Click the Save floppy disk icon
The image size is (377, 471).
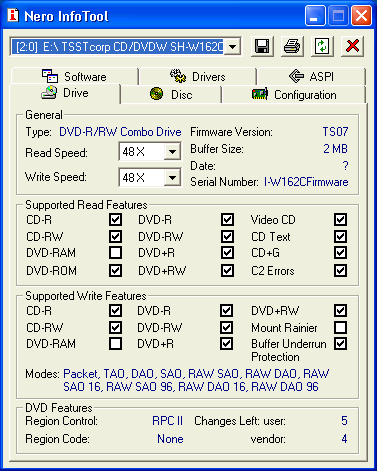coord(262,46)
